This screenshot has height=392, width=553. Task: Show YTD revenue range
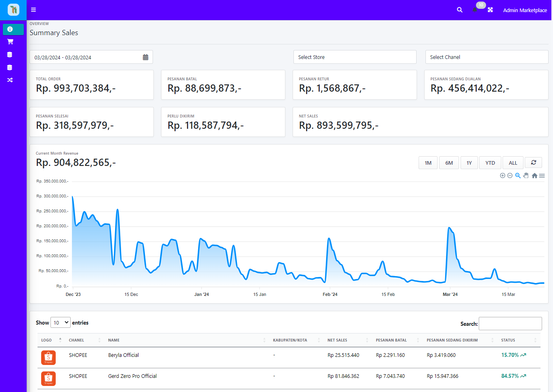click(490, 163)
